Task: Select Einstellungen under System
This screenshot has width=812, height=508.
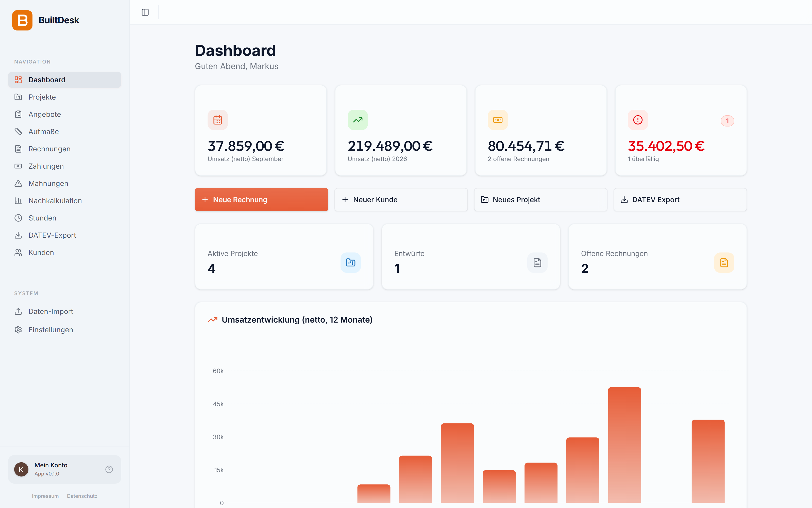Action: pos(64,330)
